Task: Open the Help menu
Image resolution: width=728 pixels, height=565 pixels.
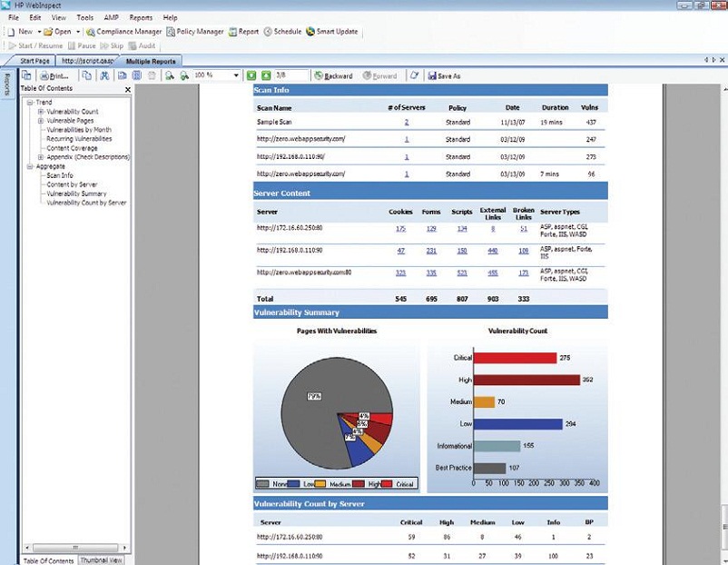Action: (x=170, y=17)
